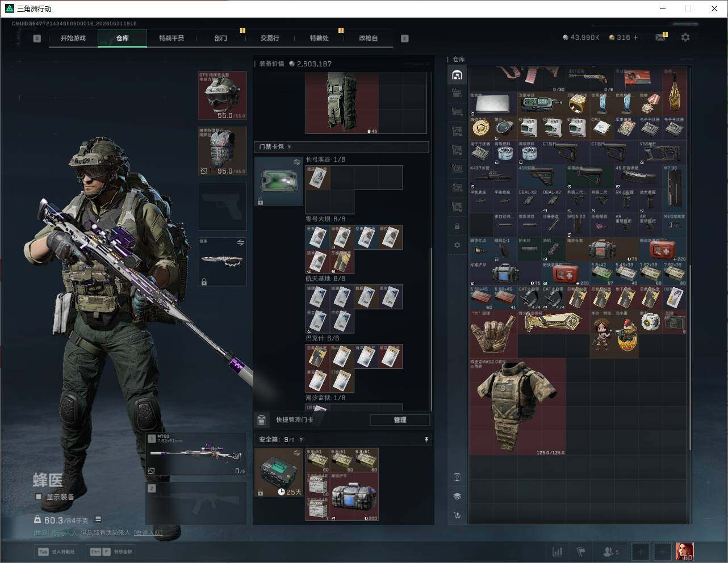The image size is (728, 563).
Task: Select the armor repair kit in the safe box
Action: tap(354, 497)
